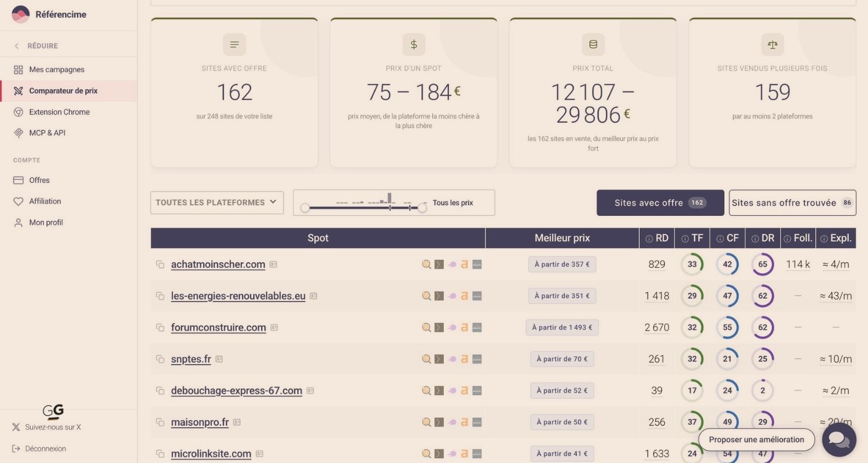
Task: Select Comparateur de prix in sidebar
Action: [x=68, y=91]
